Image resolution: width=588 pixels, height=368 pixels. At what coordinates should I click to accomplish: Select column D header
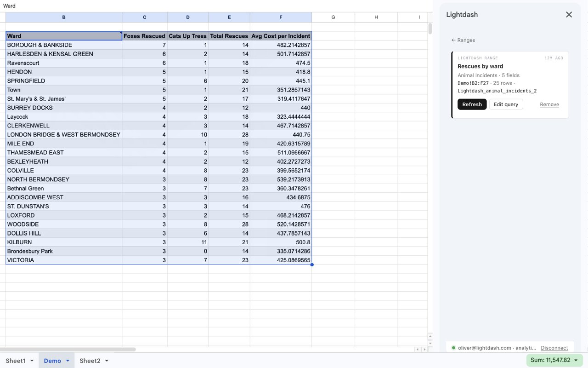pos(188,17)
